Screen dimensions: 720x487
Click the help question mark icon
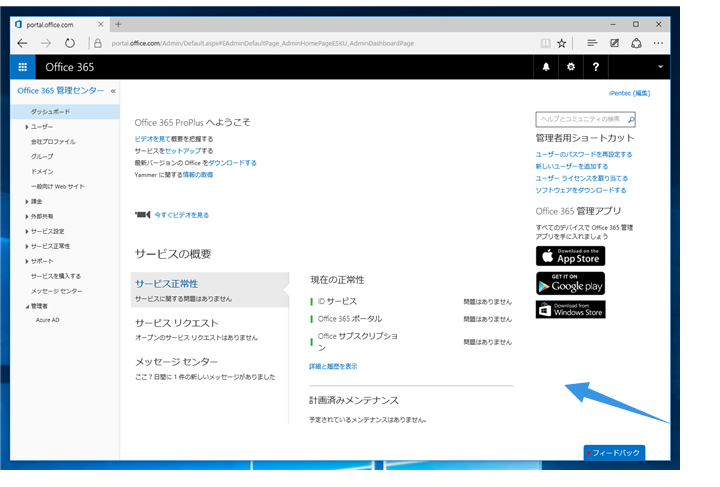[596, 67]
